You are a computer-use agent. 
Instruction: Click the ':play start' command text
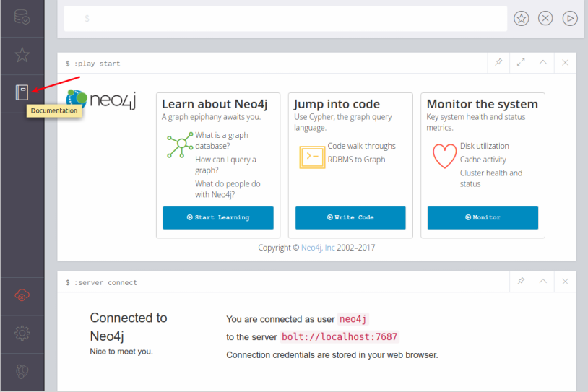[97, 64]
